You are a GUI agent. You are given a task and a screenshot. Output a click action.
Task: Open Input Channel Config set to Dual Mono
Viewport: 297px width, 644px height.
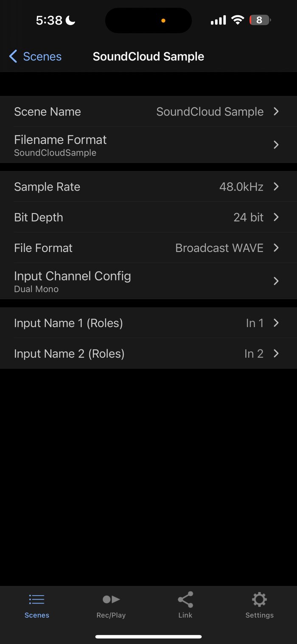[x=148, y=281]
